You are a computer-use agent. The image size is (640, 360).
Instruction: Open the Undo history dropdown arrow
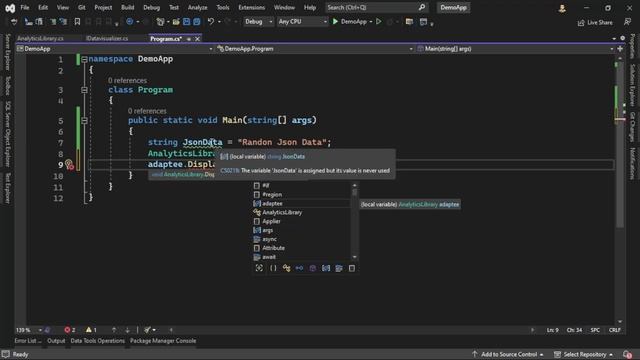(x=219, y=22)
